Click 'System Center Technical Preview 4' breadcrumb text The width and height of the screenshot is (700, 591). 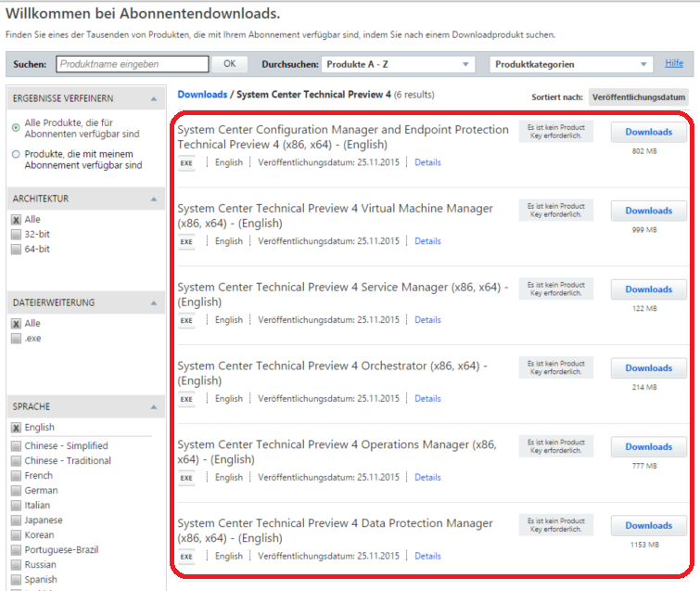pyautogui.click(x=313, y=95)
